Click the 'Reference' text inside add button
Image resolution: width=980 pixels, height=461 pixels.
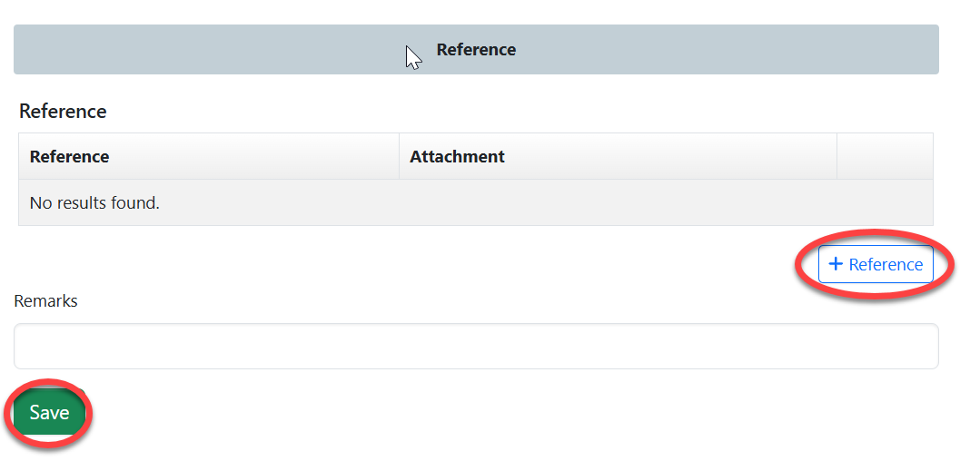coord(886,264)
